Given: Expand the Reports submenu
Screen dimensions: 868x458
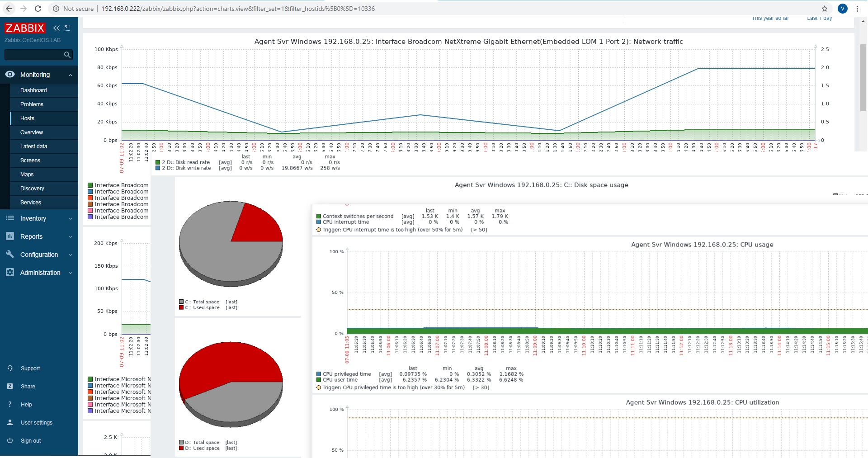Looking at the screenshot, I should tap(71, 236).
